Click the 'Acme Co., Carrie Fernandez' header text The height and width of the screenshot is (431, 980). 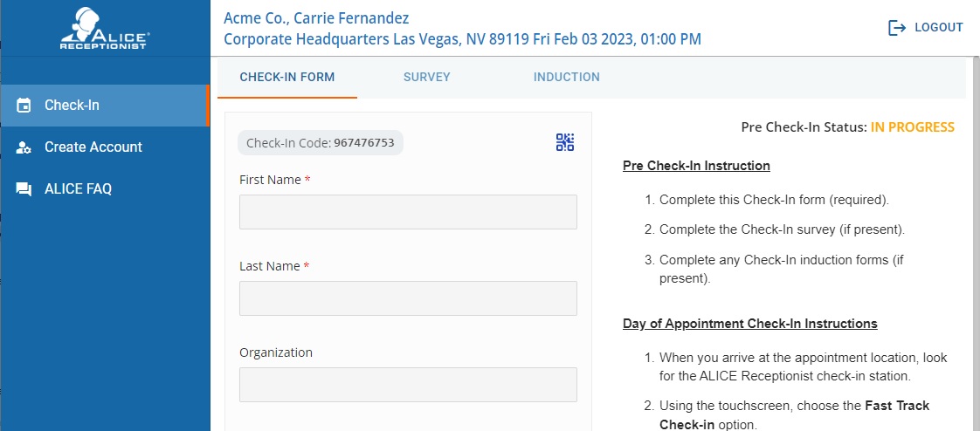pos(316,18)
